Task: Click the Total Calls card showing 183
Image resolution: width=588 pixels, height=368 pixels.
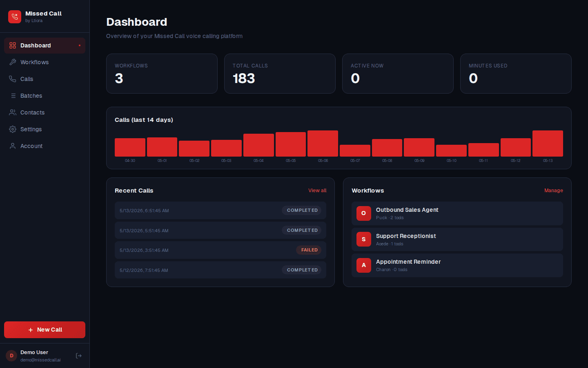Action: click(x=280, y=74)
